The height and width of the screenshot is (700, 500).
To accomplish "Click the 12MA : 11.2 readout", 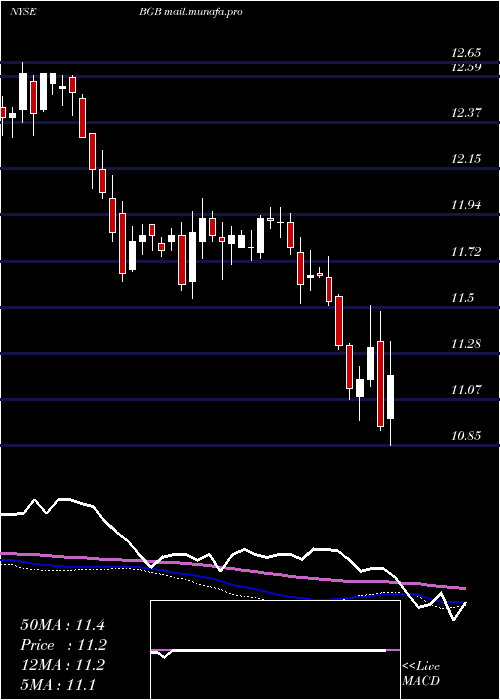I will click(x=62, y=665).
